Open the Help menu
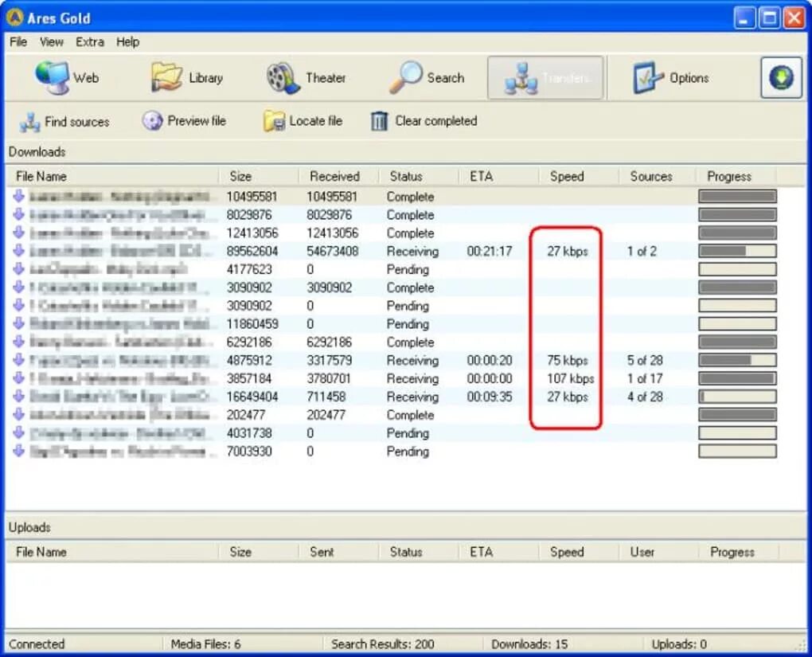This screenshot has width=812, height=657. click(x=127, y=42)
